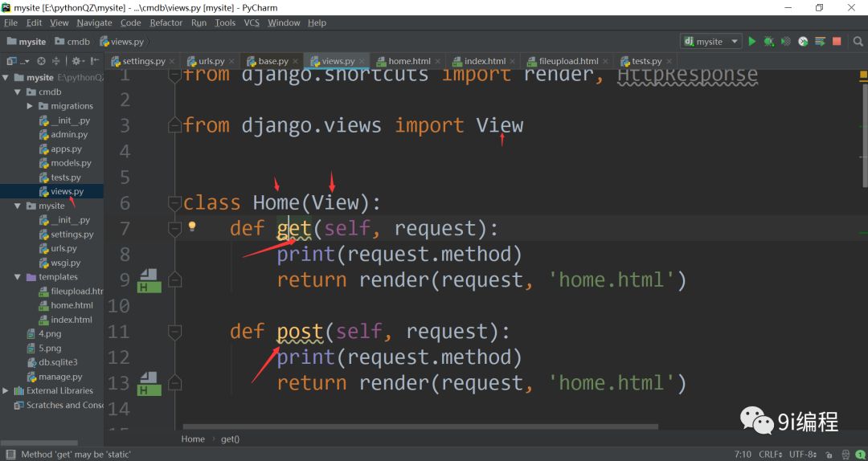The width and height of the screenshot is (868, 461).
Task: Click the intention light bulb on line 7
Action: [192, 226]
